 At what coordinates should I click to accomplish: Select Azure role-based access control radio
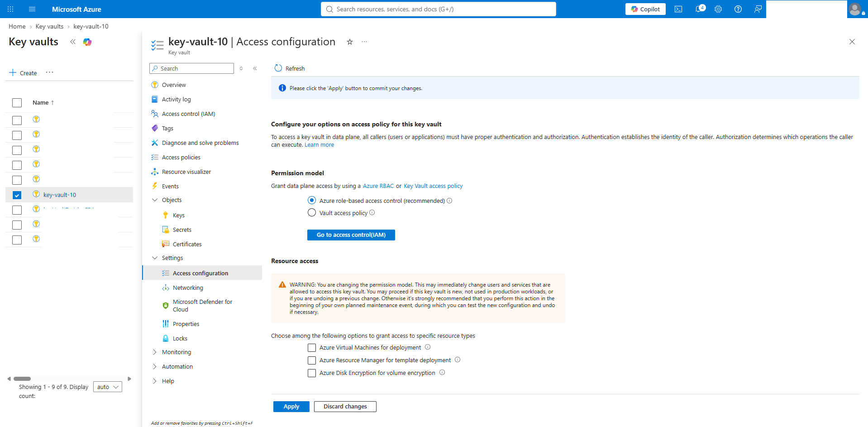[x=312, y=200]
